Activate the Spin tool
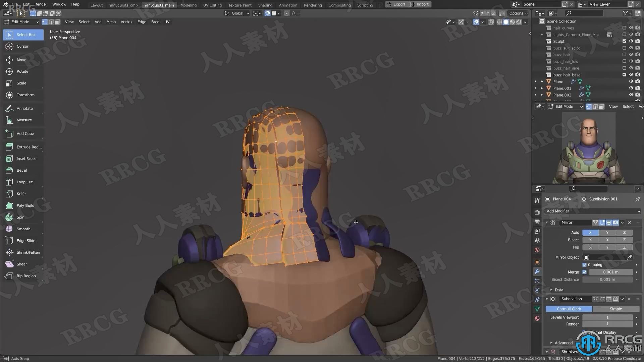 click(x=23, y=217)
